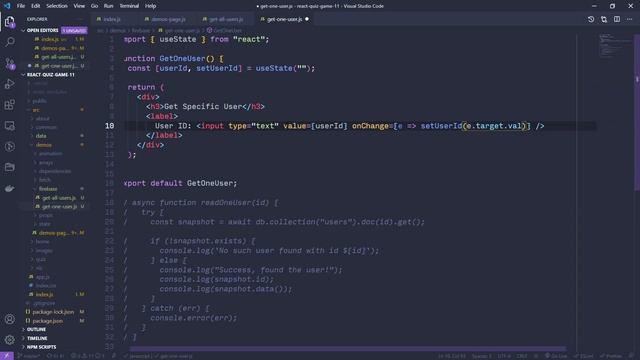Click the remote window indicator in status bar
The width and height of the screenshot is (640, 360).
7,356
